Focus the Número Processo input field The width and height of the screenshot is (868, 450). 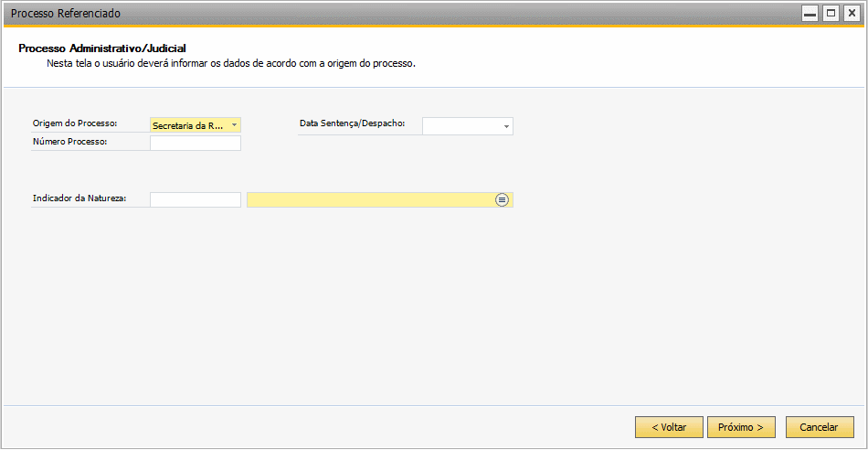pos(196,143)
